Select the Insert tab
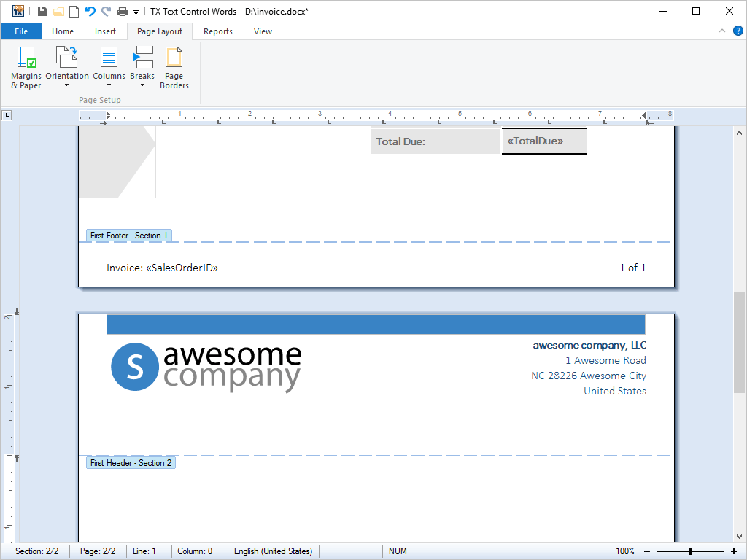The height and width of the screenshot is (560, 747). point(105,31)
